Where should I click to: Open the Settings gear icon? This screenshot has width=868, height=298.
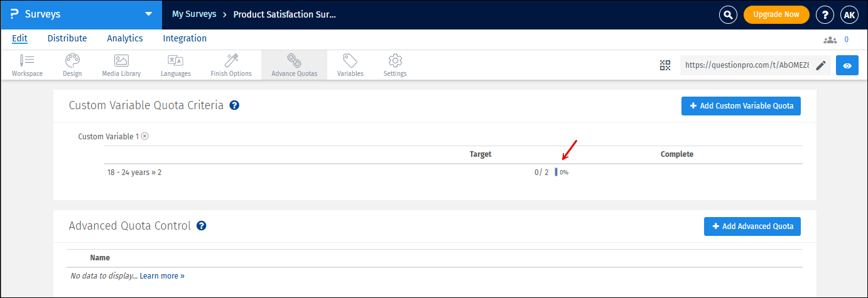(x=395, y=61)
